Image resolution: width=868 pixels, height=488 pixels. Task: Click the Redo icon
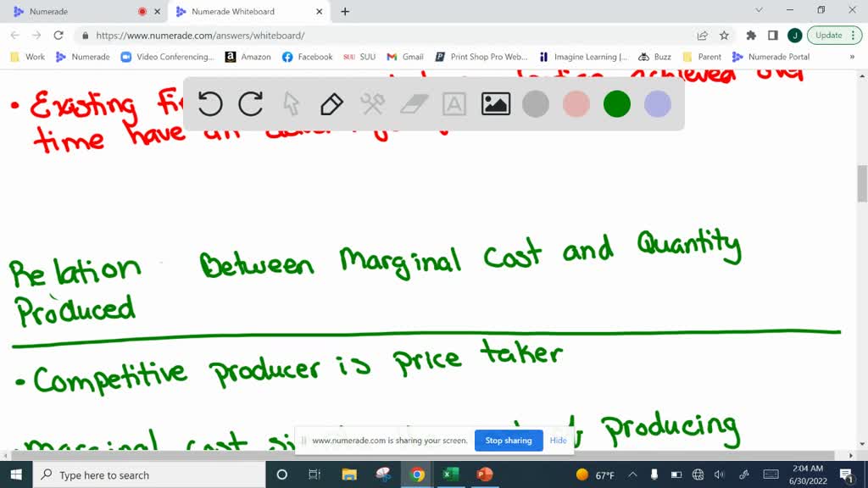[252, 103]
